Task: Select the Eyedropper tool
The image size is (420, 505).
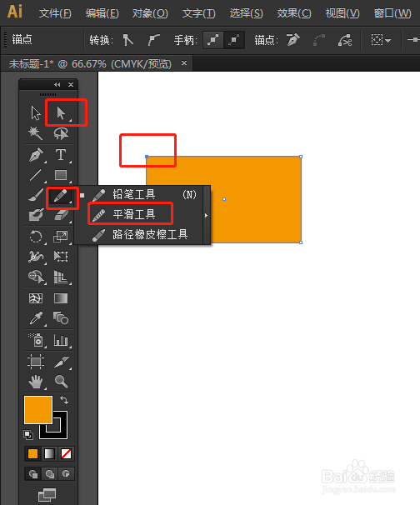Action: coord(36,318)
